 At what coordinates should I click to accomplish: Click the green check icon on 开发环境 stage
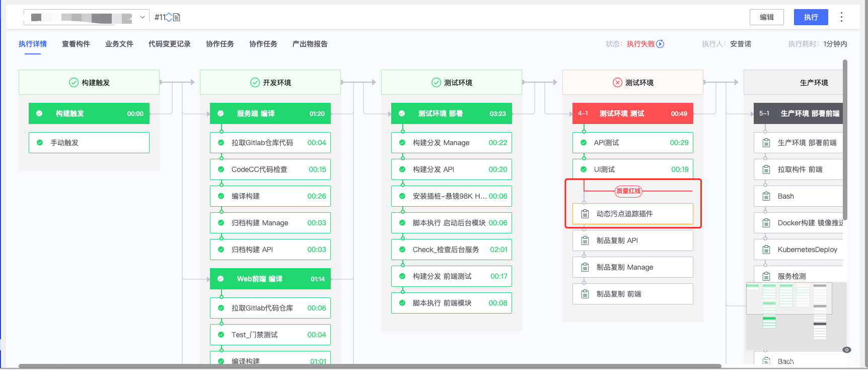click(255, 83)
